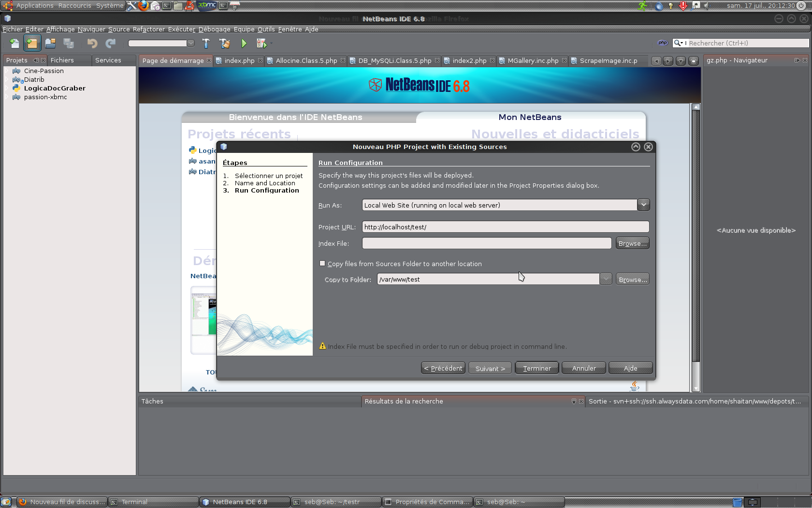The width and height of the screenshot is (812, 508).
Task: Maximize the editor window icon
Action: 694,60
